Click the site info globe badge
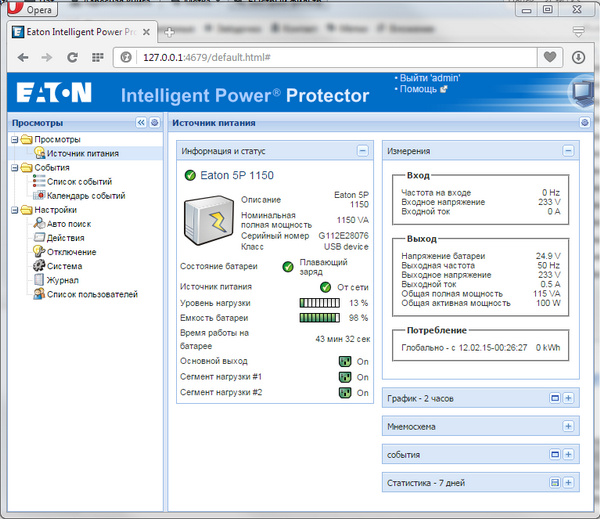 pos(126,57)
